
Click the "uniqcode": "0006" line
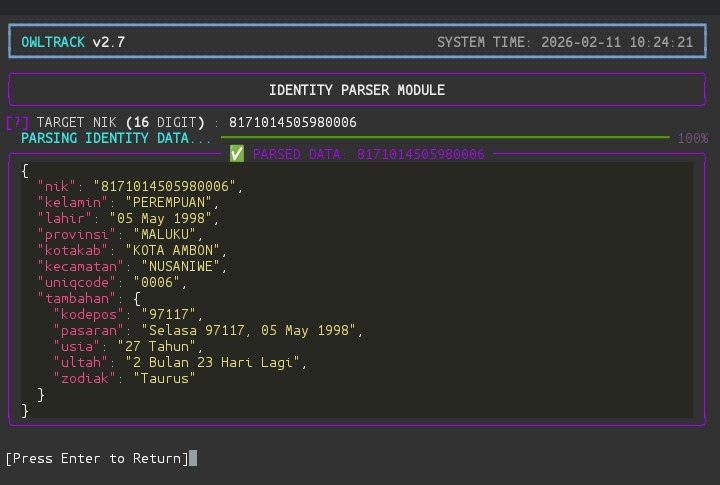tap(112, 282)
